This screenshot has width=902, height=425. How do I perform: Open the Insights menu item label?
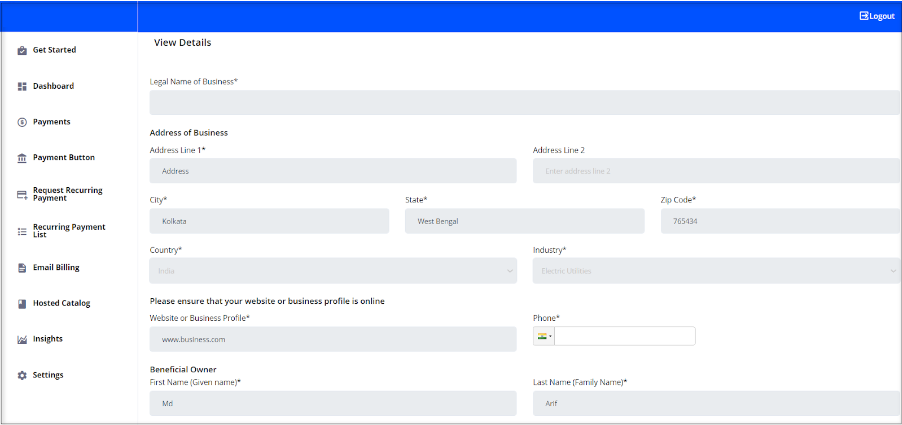pos(48,339)
